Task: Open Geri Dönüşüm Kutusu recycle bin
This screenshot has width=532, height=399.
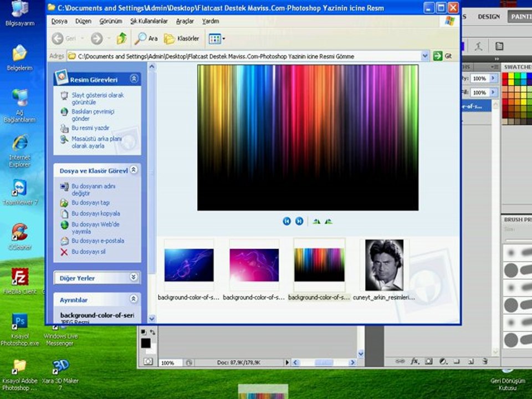Action: (x=508, y=379)
